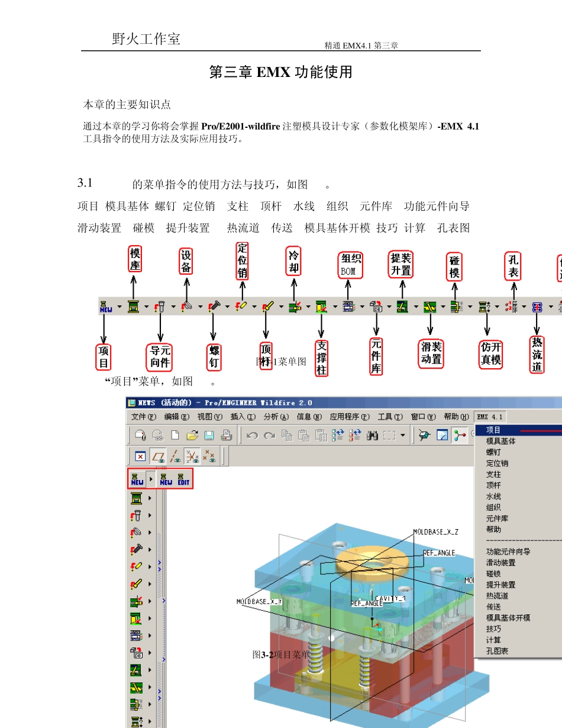Screen dimensions: 562x728
Task: Expand flyout arrow beside BOM icon in sidebar
Action: pos(150,636)
